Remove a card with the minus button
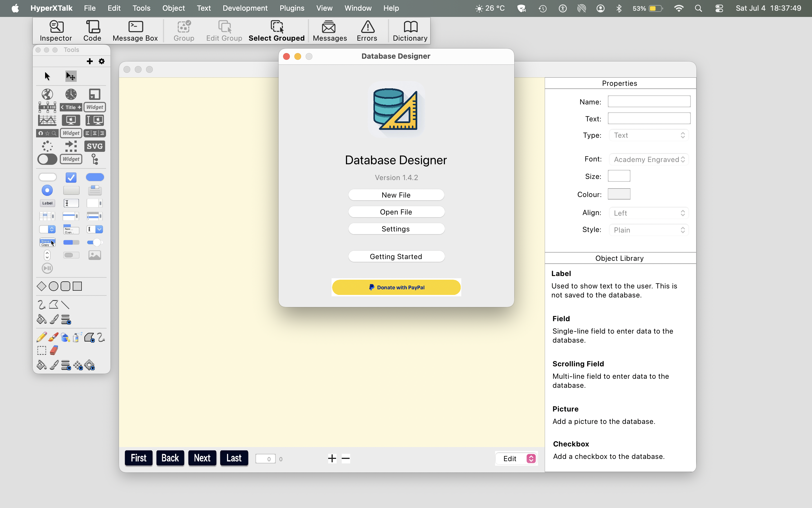This screenshot has height=508, width=812. [x=346, y=458]
